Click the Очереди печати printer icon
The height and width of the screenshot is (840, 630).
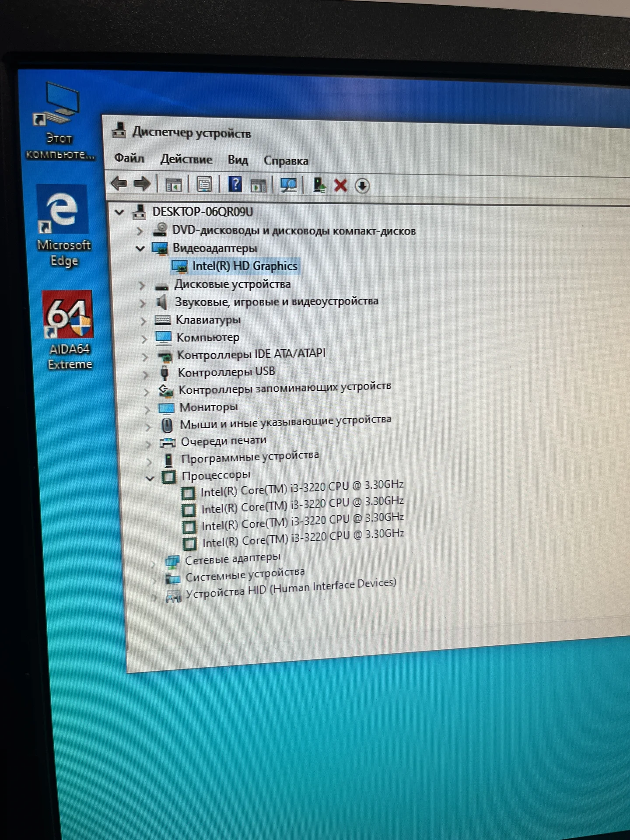click(x=168, y=443)
